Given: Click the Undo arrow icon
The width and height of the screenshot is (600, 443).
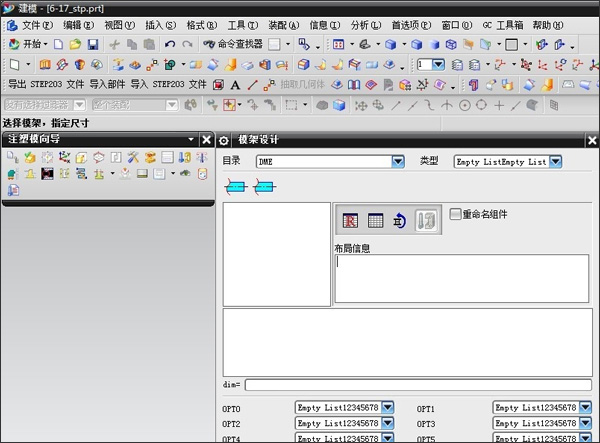Looking at the screenshot, I should pyautogui.click(x=169, y=44).
